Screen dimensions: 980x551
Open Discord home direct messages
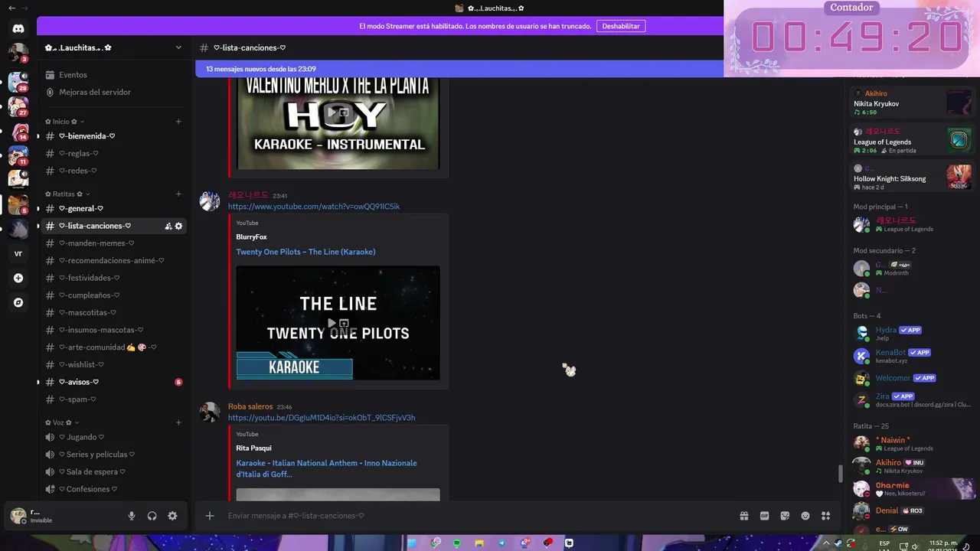click(18, 28)
